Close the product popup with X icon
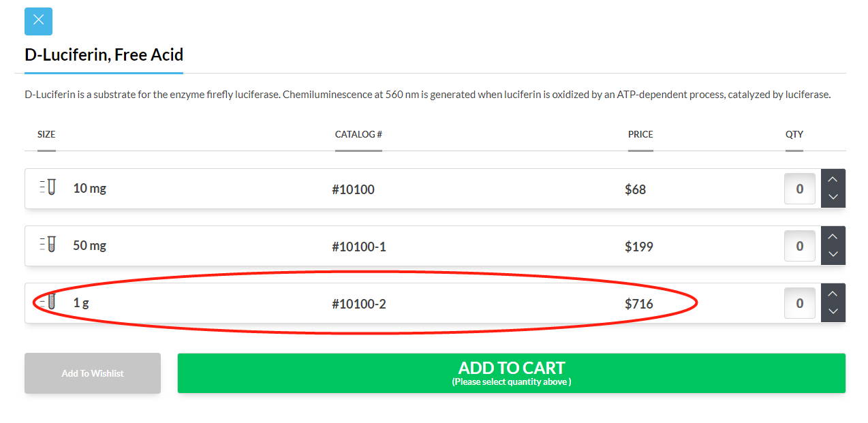 [38, 21]
